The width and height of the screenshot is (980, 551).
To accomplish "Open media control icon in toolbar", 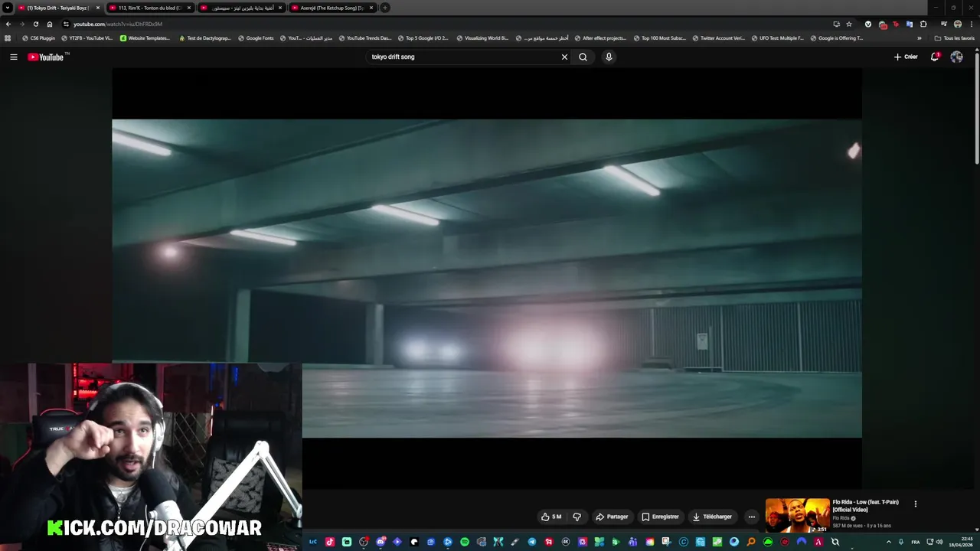I will [x=944, y=24].
